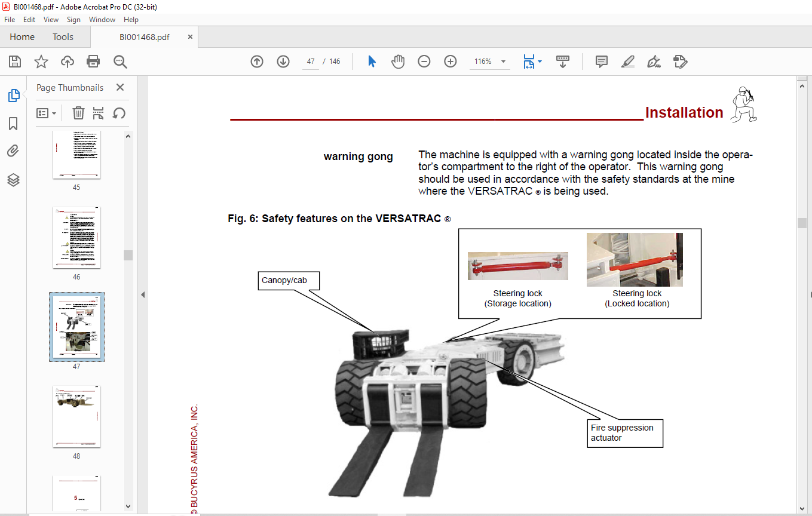Viewport: 812px width, 516px height.
Task: Click the Fire suppression actuator label
Action: tap(624, 432)
